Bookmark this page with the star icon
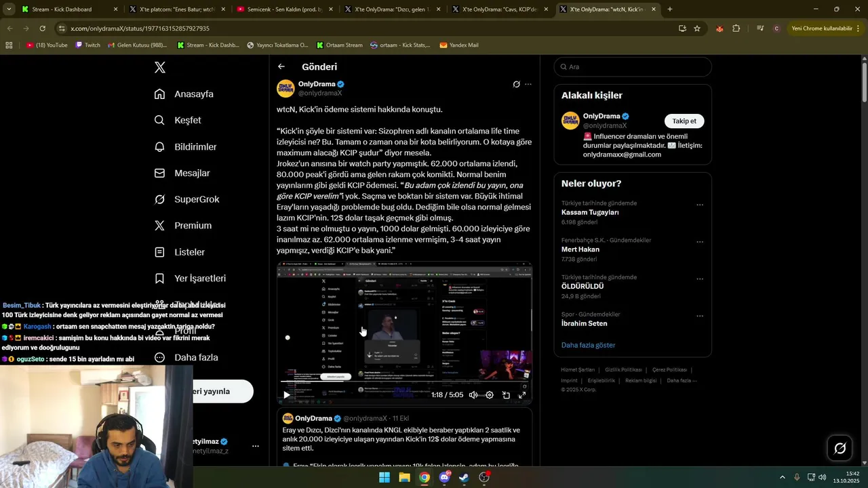 [697, 28]
